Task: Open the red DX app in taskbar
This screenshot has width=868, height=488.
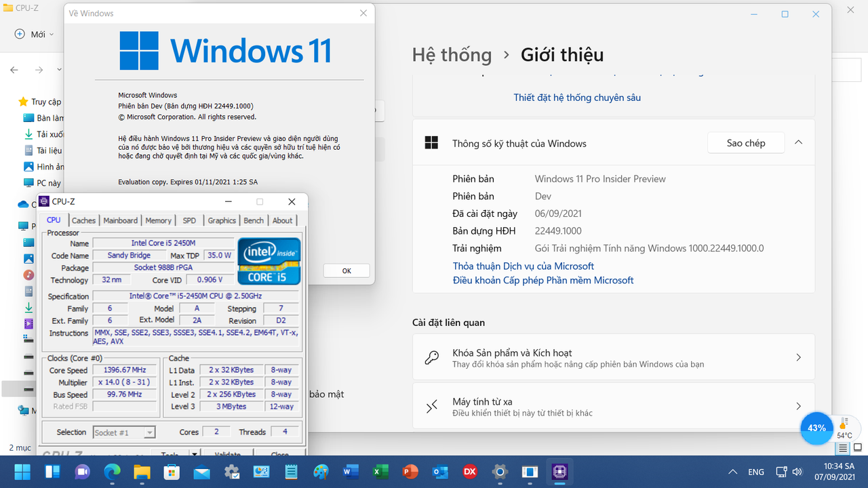Action: coord(470,472)
